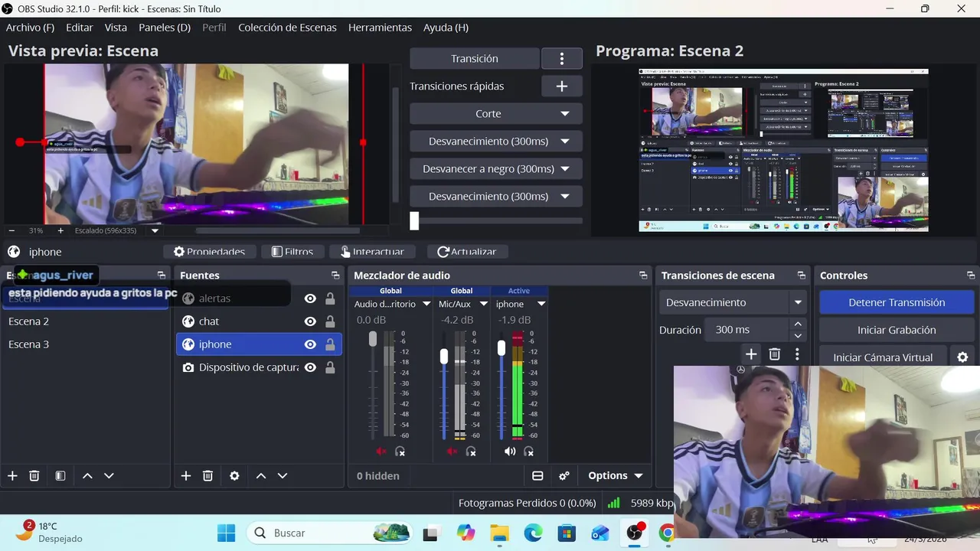980x551 pixels.
Task: Toggle monitoring headphone icon for iphone channel
Action: 528,452
